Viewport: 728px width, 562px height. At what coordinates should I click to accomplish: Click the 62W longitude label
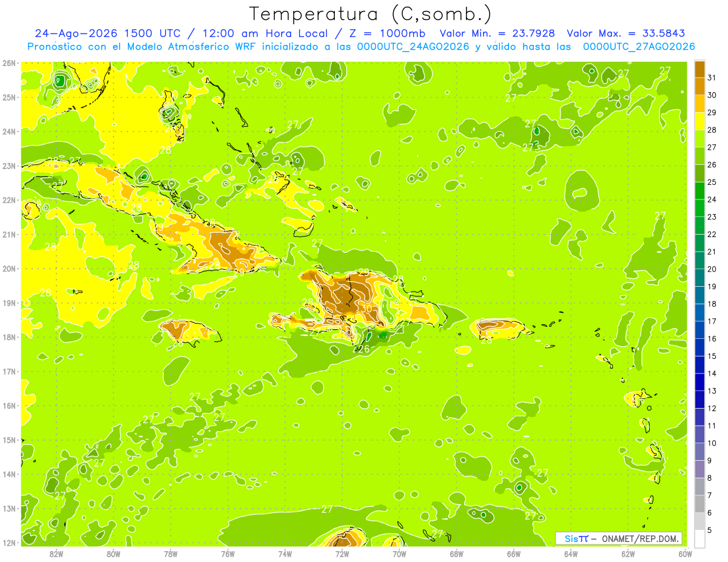click(628, 554)
